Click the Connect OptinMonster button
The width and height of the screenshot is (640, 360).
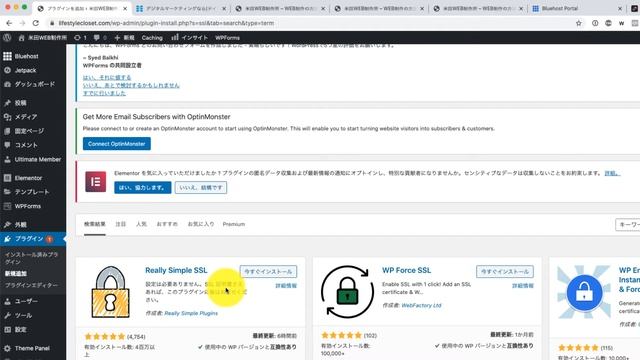(117, 144)
